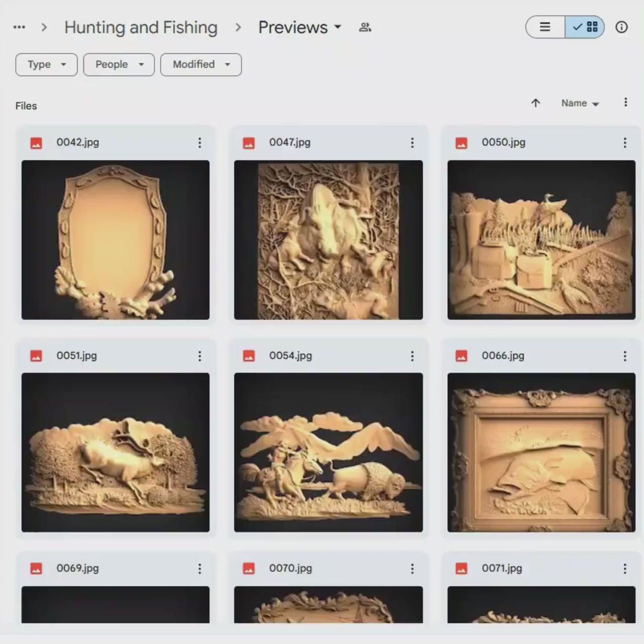
Task: Open more actions for 0070.jpg
Action: point(412,569)
